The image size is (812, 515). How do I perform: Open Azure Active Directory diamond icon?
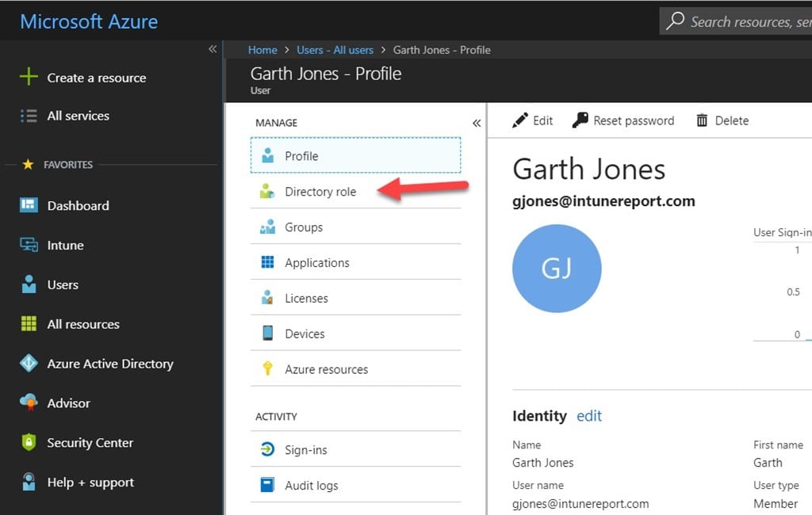click(x=29, y=363)
